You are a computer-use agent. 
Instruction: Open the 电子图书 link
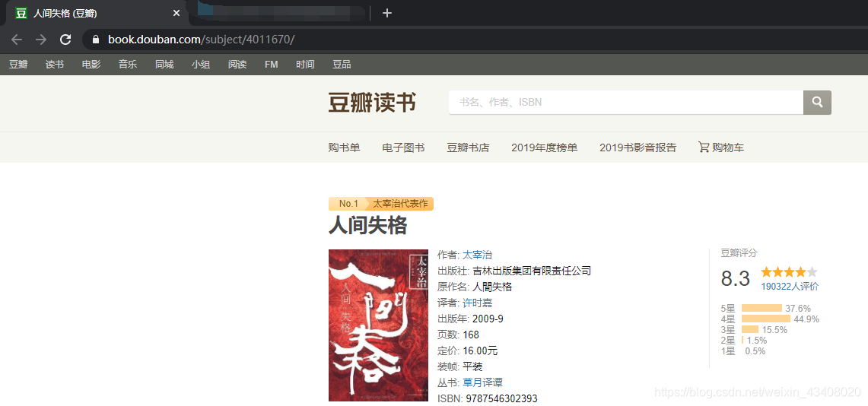coord(403,147)
